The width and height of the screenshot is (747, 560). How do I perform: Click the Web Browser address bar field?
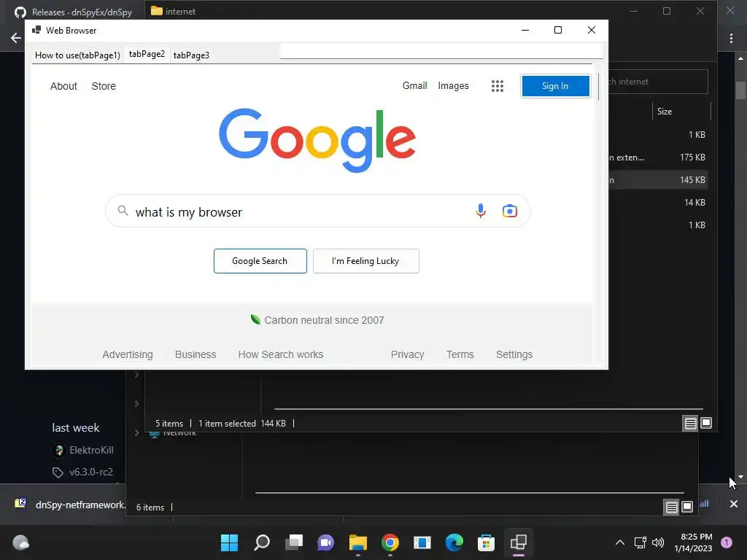click(441, 51)
